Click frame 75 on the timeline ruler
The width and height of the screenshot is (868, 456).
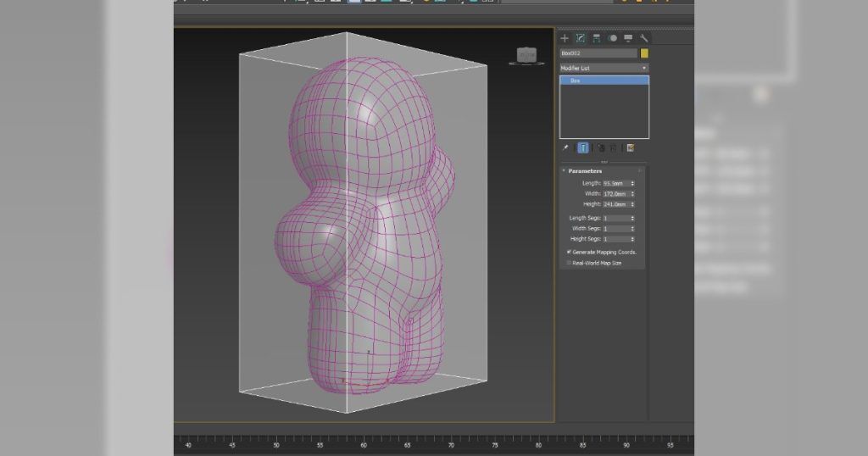(494, 445)
